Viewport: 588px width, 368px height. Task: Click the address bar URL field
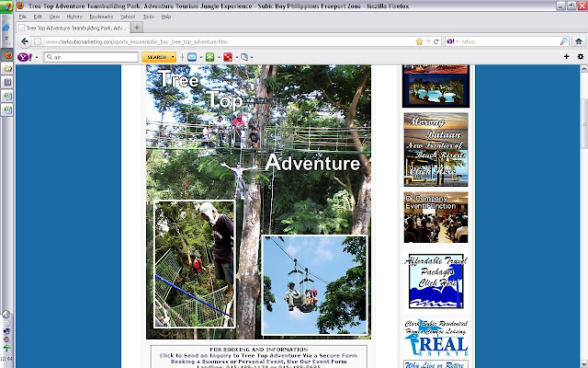coord(229,41)
